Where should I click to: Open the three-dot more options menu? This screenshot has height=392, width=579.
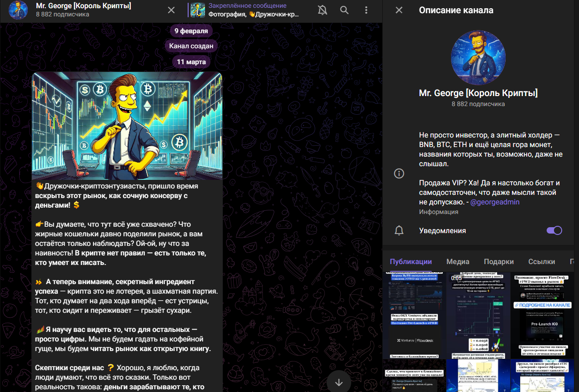click(x=366, y=10)
